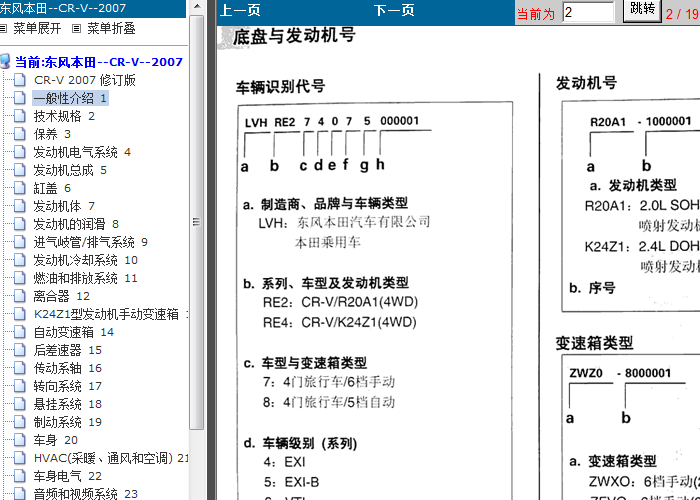700x500 pixels.
Task: Click the 跳转 jump button
Action: click(x=642, y=10)
